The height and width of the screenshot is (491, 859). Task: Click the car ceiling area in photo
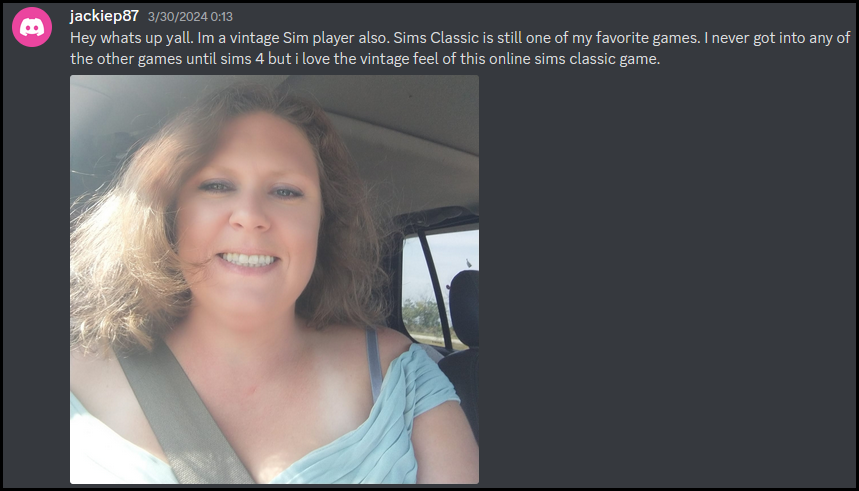394,137
